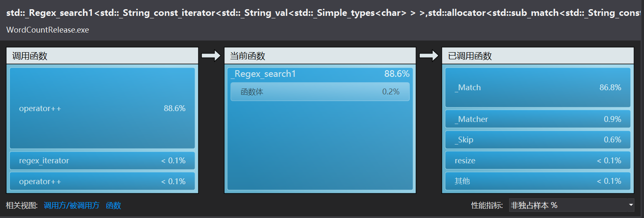The width and height of the screenshot is (644, 218).
Task: Expand the 性能指标 dropdown
Action: tap(571, 205)
